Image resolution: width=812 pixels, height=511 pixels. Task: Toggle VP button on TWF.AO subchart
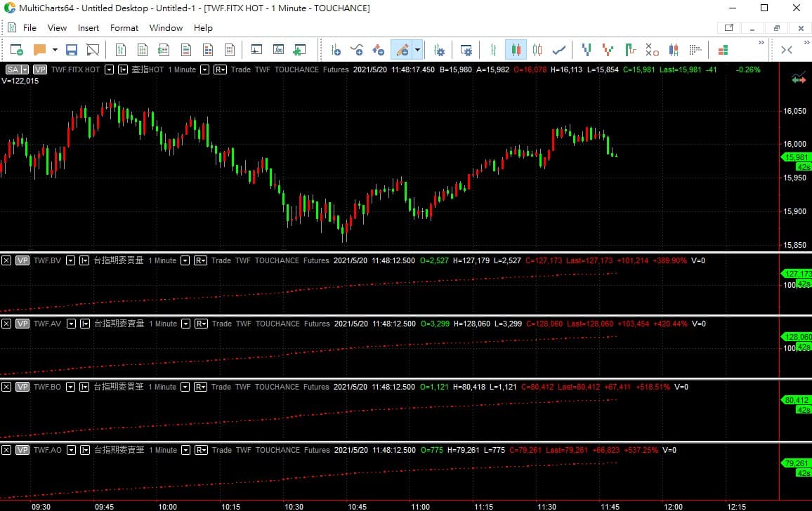coord(22,450)
